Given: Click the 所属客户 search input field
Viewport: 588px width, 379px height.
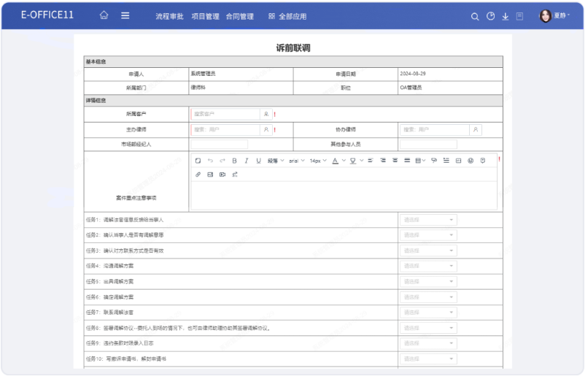Looking at the screenshot, I should coord(225,114).
